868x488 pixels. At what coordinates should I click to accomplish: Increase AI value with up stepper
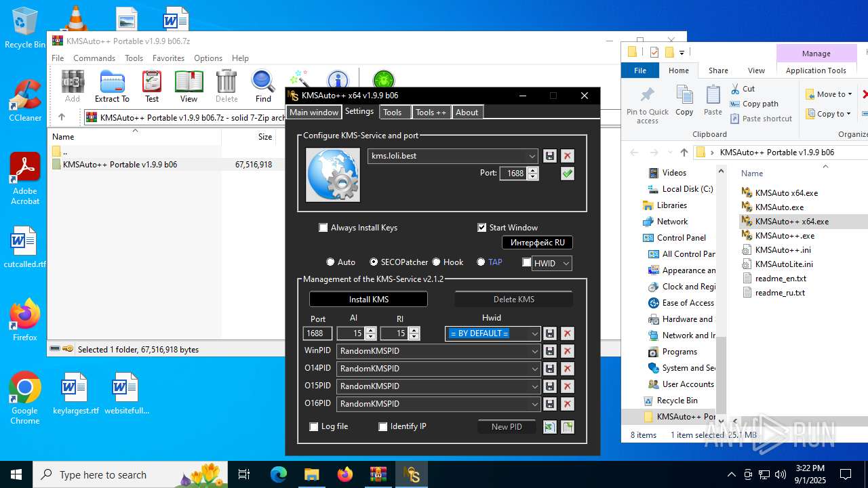click(x=370, y=330)
